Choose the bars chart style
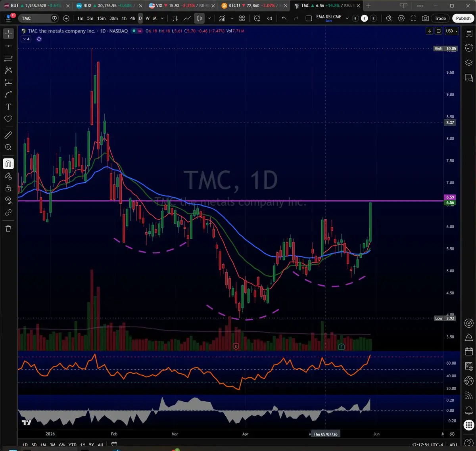 (x=175, y=18)
